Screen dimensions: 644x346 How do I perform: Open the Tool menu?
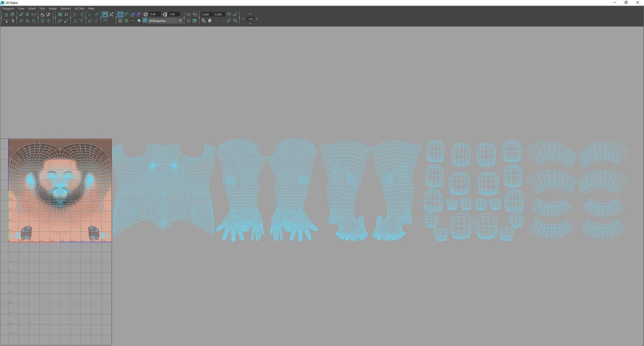(x=42, y=8)
